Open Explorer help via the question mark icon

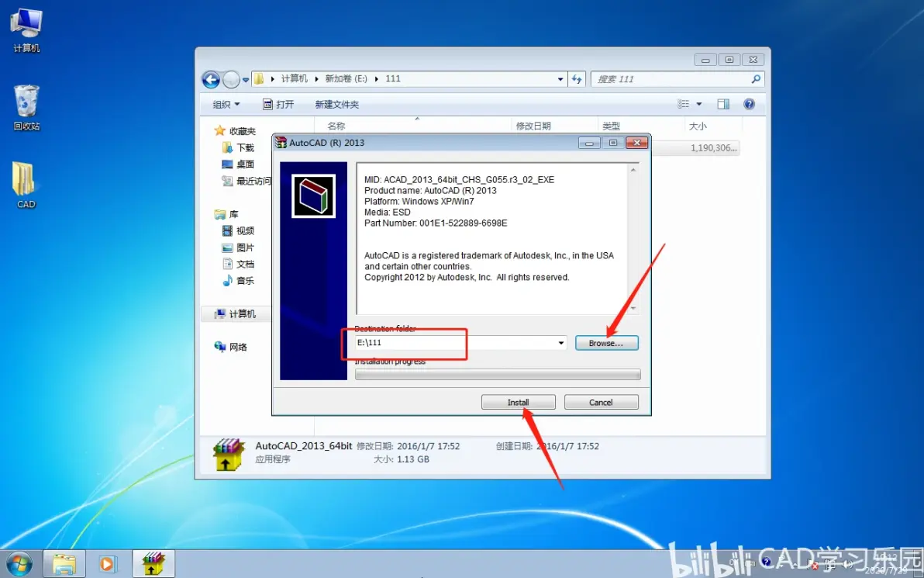coord(749,104)
